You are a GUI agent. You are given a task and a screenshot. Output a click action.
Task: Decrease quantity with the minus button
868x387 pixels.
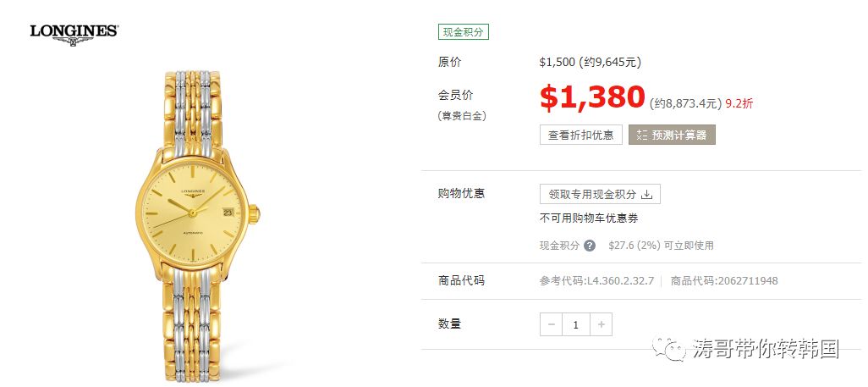(x=551, y=324)
